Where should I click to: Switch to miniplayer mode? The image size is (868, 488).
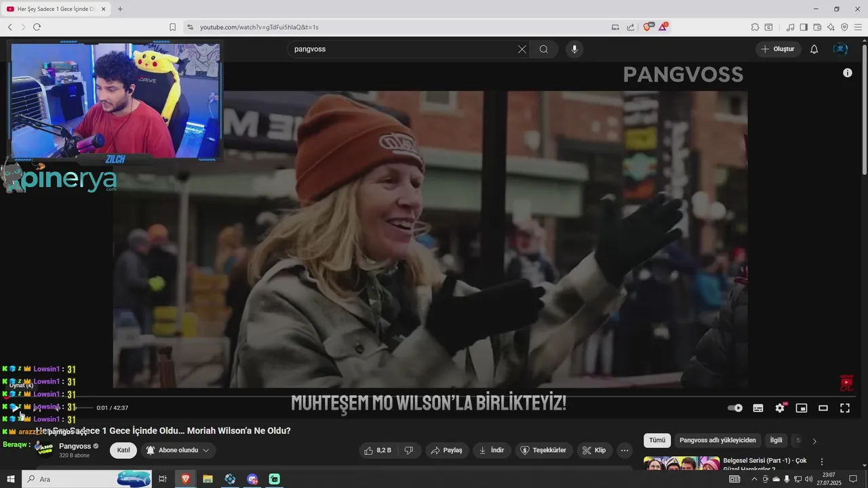click(802, 408)
